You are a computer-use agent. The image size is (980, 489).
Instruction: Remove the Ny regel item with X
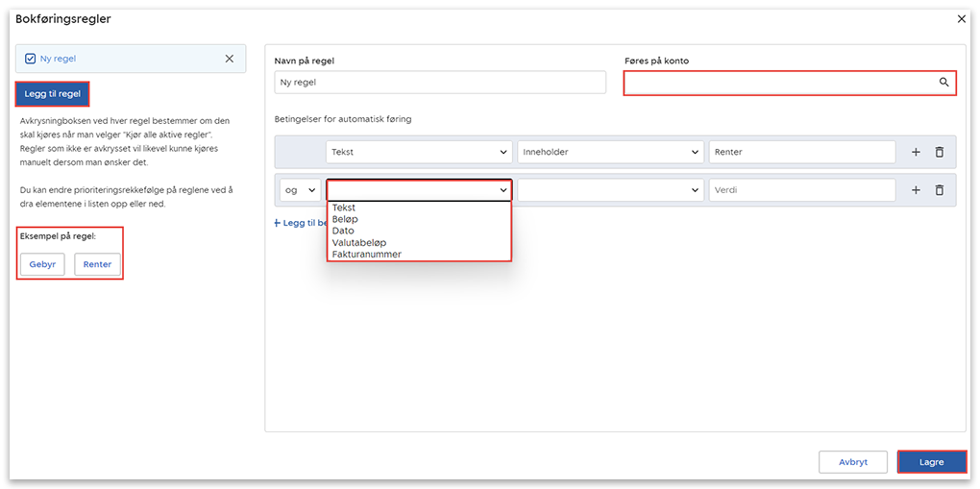229,59
